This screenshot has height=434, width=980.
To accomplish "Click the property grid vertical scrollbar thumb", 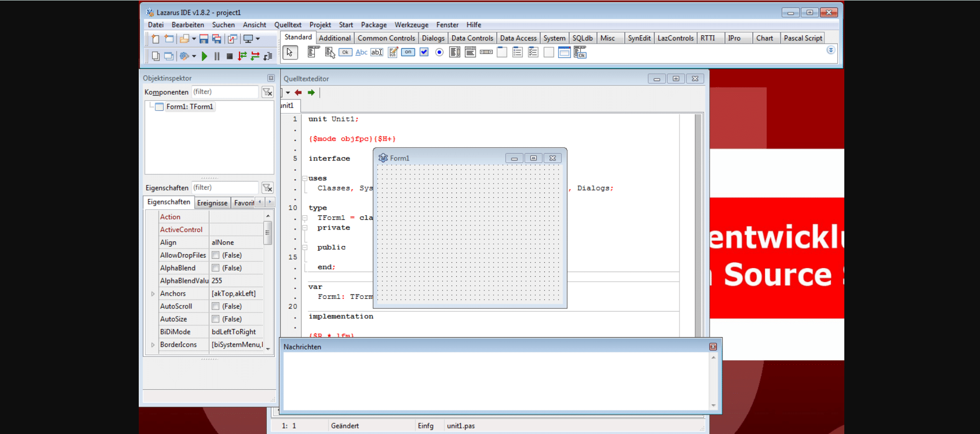I will pyautogui.click(x=267, y=233).
